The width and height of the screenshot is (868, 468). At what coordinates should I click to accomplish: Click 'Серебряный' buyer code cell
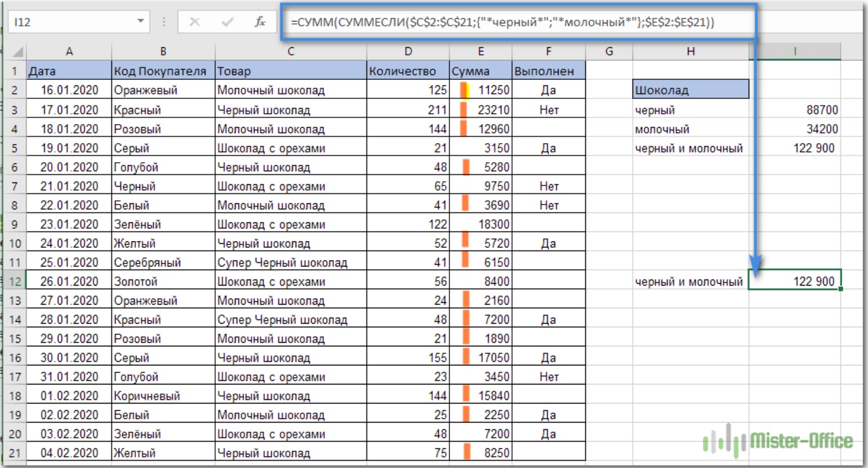coord(163,262)
